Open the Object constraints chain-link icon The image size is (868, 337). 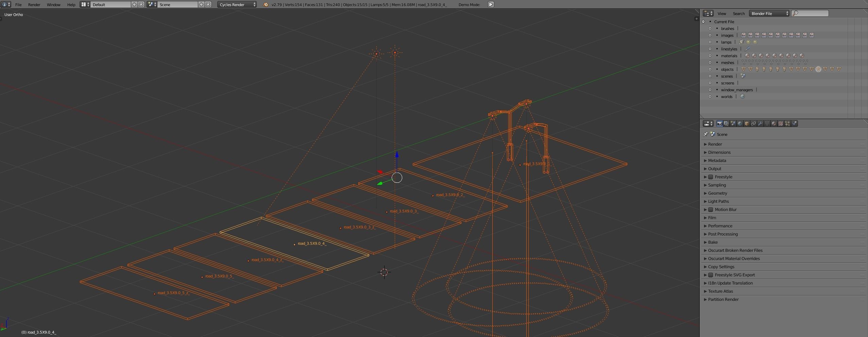coord(753,123)
